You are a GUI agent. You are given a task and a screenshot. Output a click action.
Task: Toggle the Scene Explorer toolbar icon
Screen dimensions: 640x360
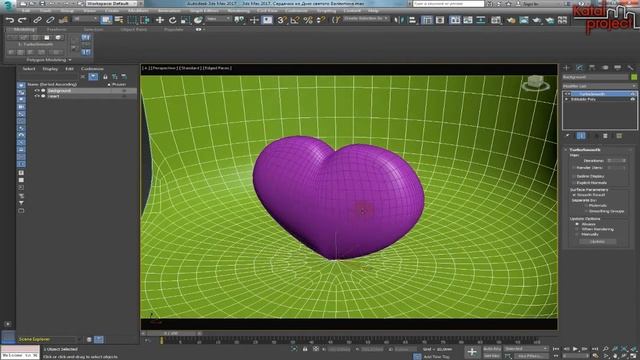pos(427,20)
